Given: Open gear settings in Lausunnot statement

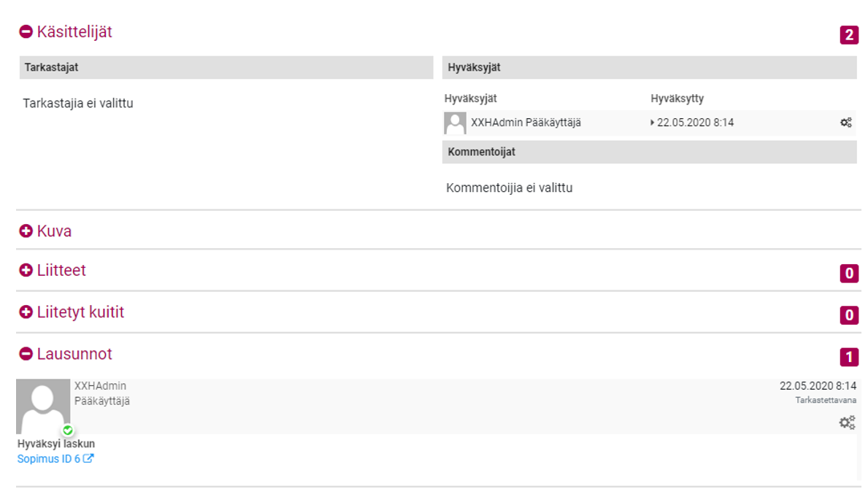Looking at the screenshot, I should point(847,422).
